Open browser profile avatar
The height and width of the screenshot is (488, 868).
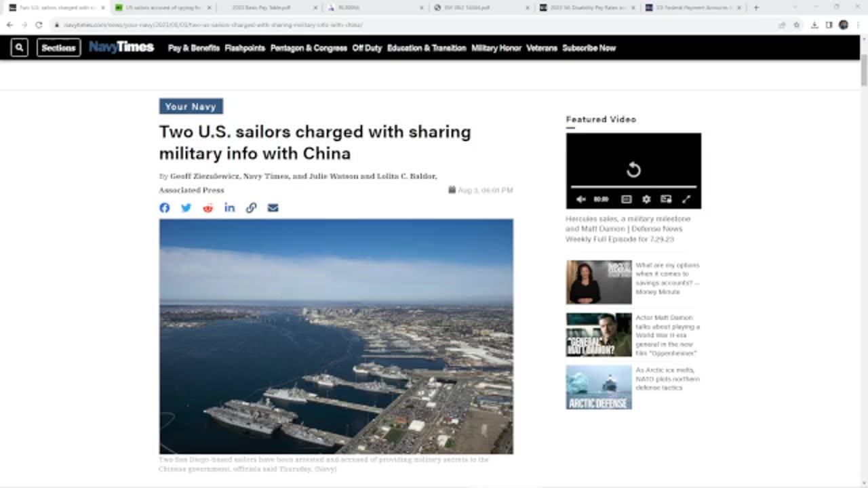[x=843, y=24]
